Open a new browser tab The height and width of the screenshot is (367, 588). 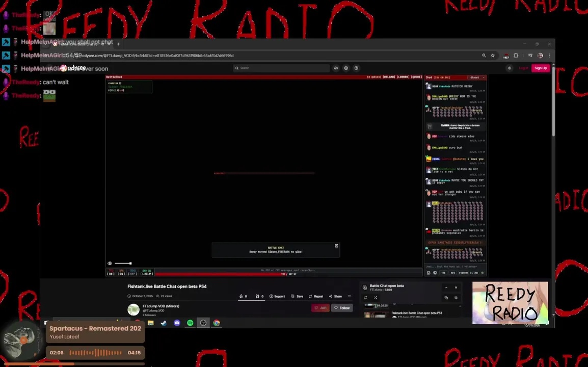tap(119, 44)
